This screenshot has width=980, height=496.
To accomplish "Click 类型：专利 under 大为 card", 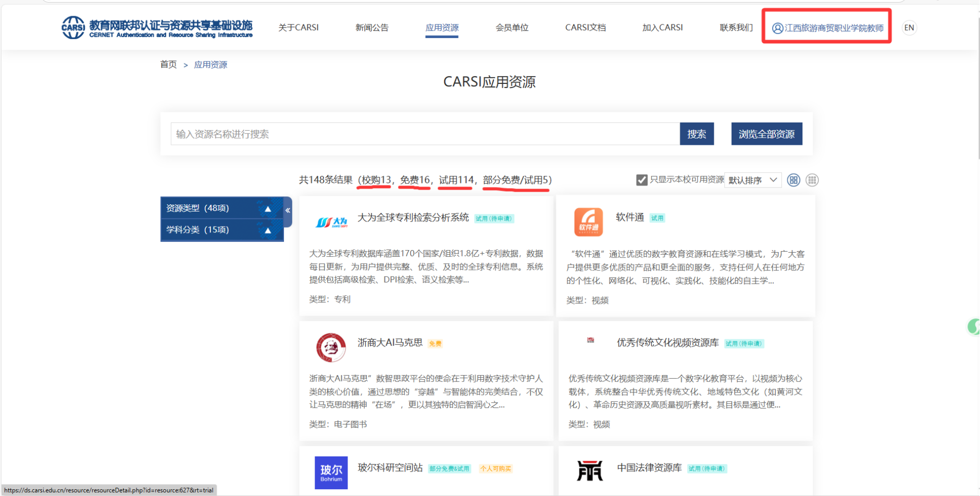I will pyautogui.click(x=330, y=299).
